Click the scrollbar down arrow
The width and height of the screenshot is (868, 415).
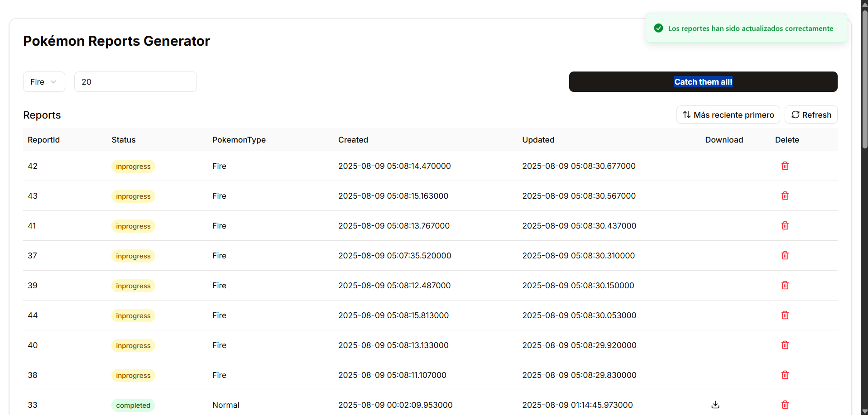pyautogui.click(x=864, y=411)
